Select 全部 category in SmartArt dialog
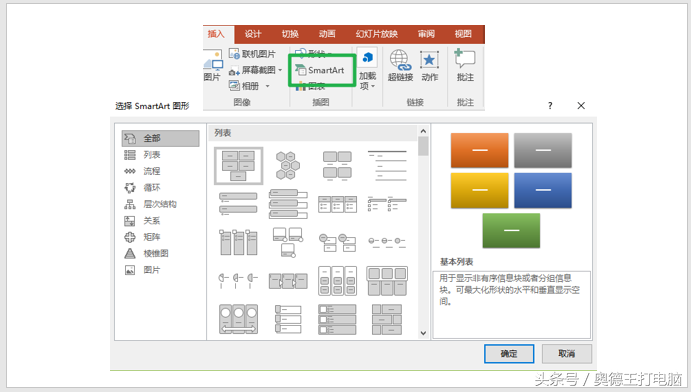 pos(160,138)
